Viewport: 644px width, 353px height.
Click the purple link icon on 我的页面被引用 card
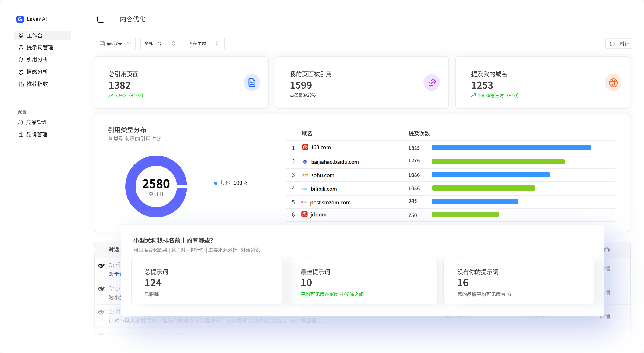pos(431,82)
